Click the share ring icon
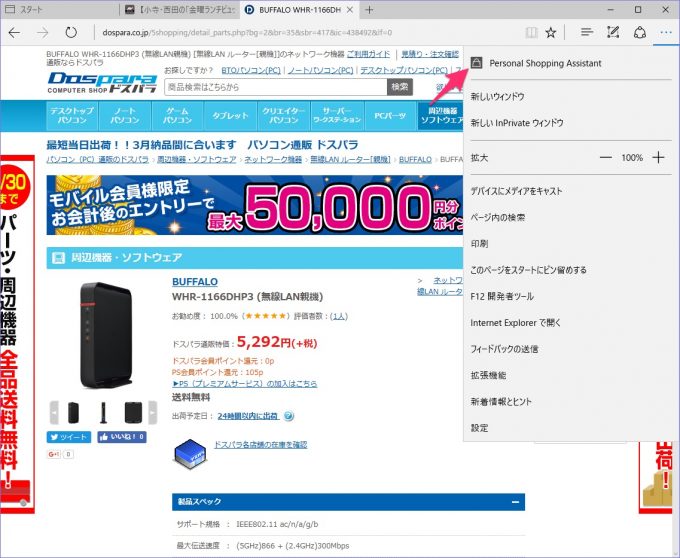The width and height of the screenshot is (680, 558). coord(640,33)
